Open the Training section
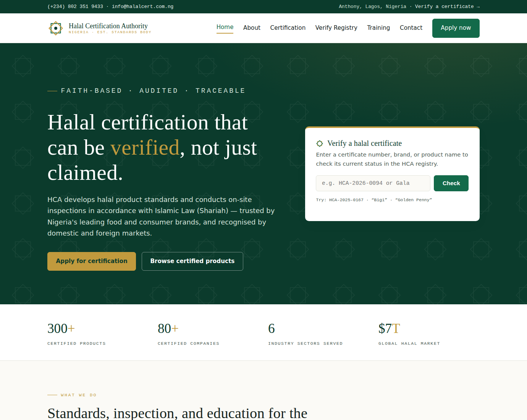Image resolution: width=527 pixels, height=420 pixels. (378, 28)
